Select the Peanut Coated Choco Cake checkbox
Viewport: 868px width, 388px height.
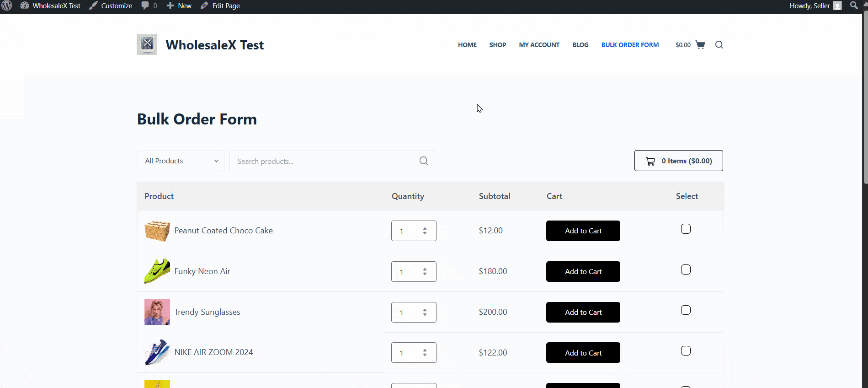(686, 229)
